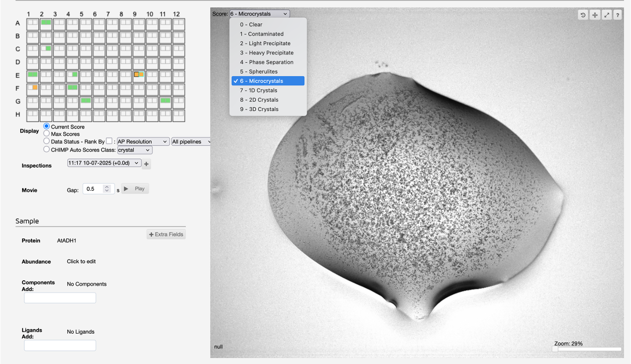Click the AtADH1 protein name
This screenshot has width=631, height=364.
67,241
